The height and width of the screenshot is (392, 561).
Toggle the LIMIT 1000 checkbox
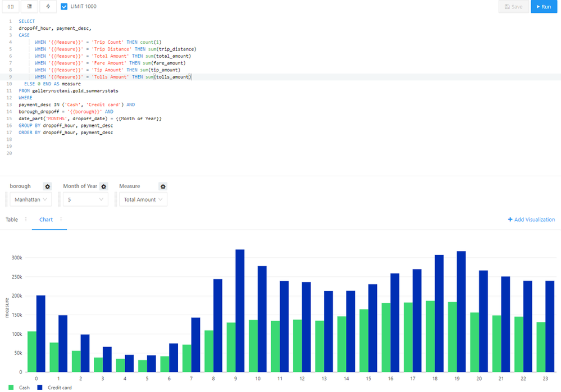click(64, 6)
